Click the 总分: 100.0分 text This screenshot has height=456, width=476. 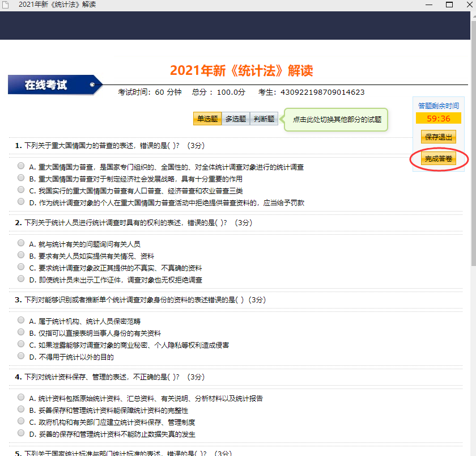[x=219, y=92]
